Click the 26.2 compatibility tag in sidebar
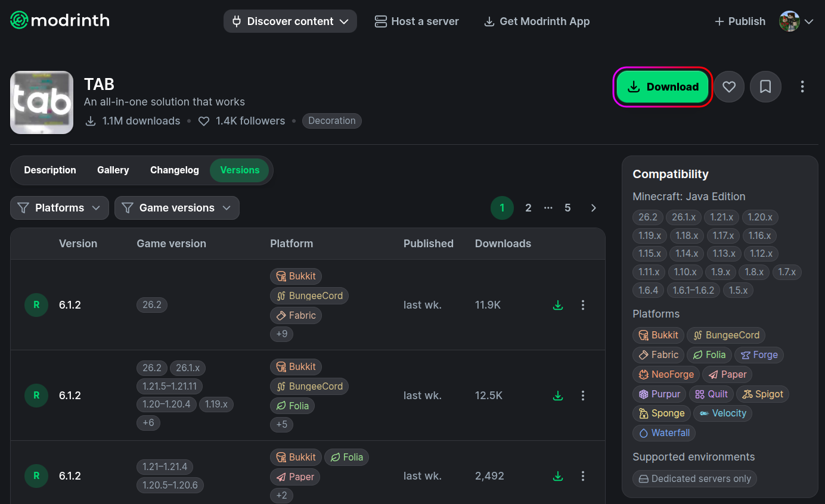 648,217
